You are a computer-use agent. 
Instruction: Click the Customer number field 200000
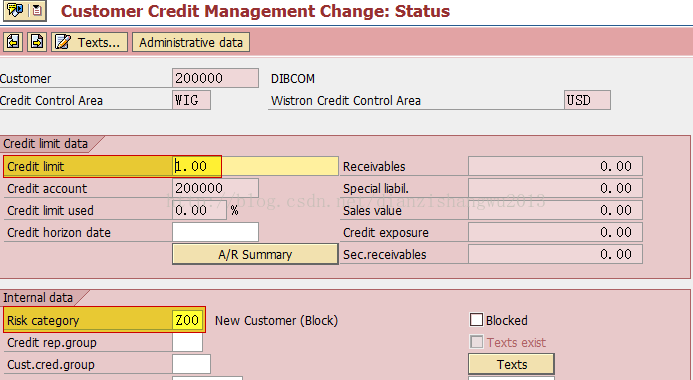coord(215,78)
